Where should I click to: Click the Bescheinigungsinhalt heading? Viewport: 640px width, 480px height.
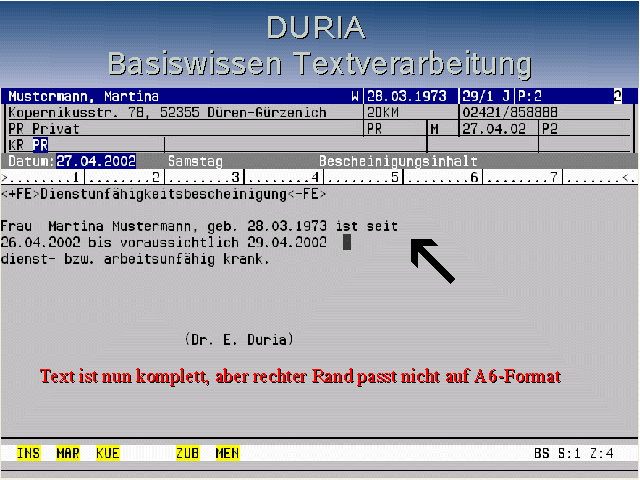(398, 161)
